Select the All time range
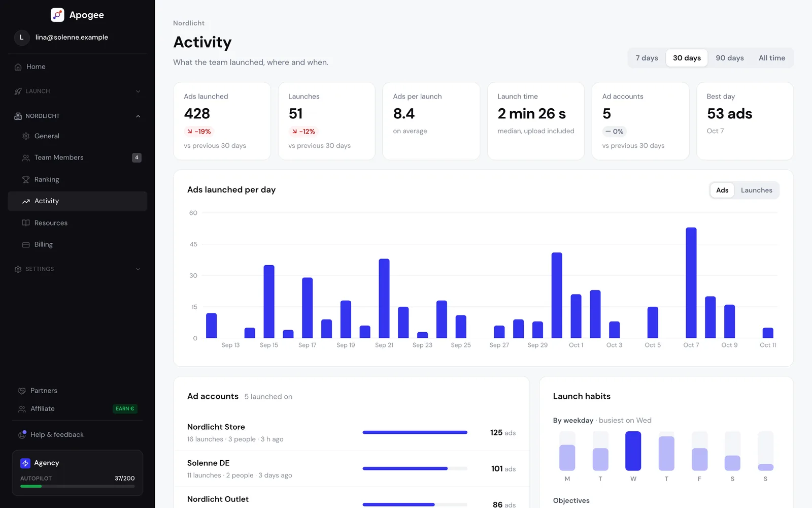 [x=771, y=58]
